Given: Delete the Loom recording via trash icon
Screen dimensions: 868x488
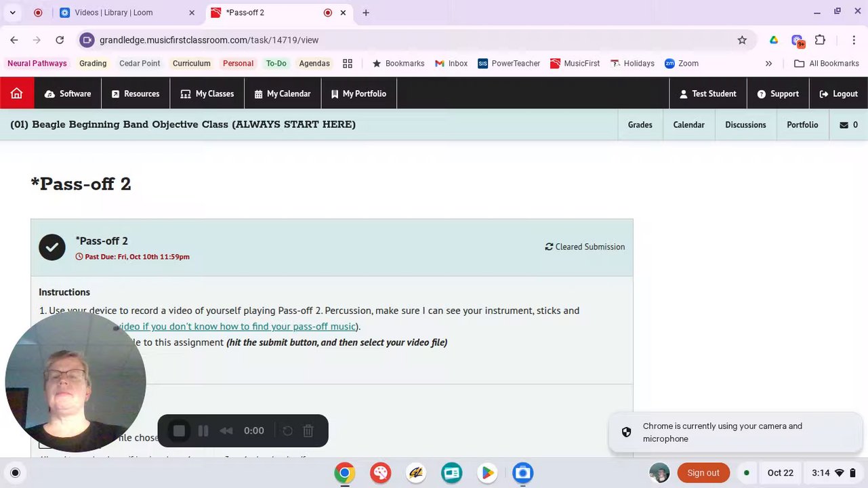Looking at the screenshot, I should (308, 430).
